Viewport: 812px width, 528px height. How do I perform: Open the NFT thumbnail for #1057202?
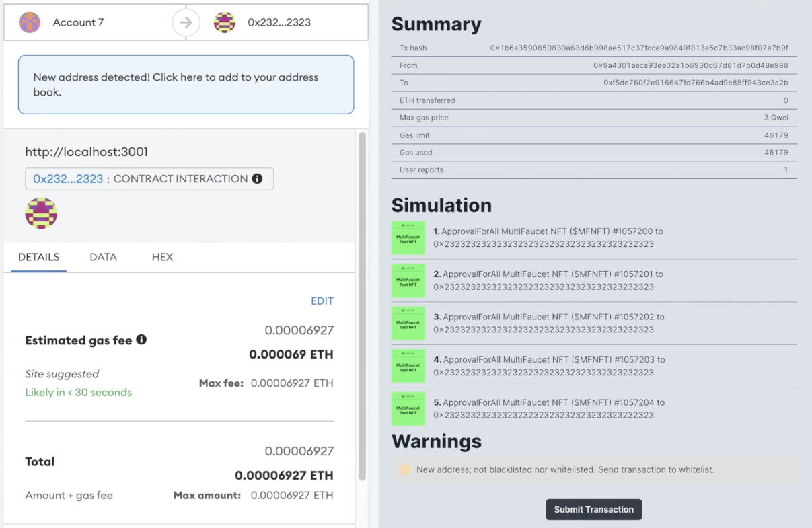pos(408,323)
